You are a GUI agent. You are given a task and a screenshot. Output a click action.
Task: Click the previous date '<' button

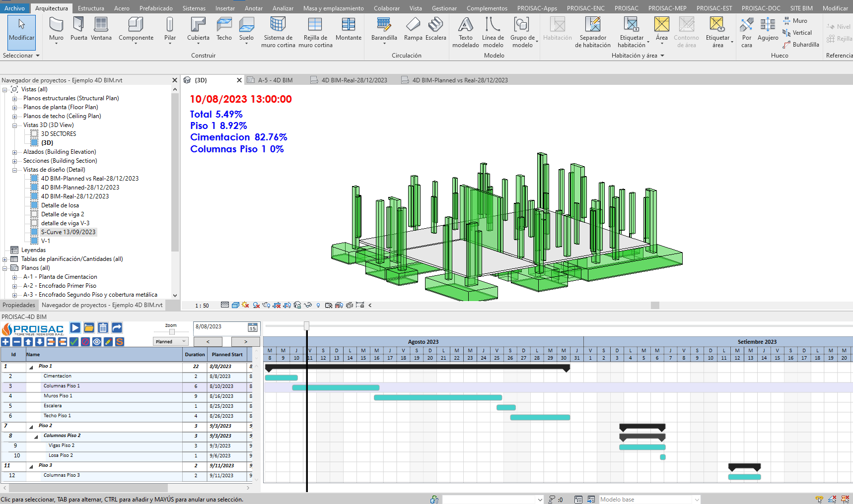(208, 342)
